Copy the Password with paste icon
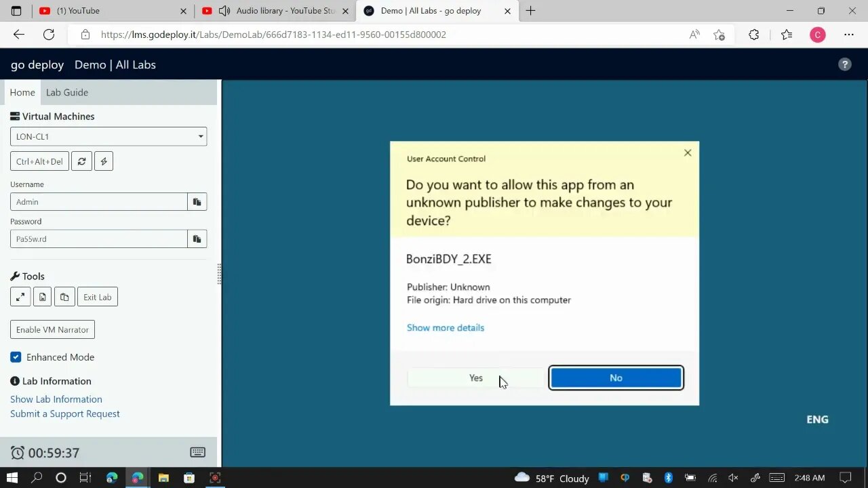Screen dimensions: 868x488 [x=197, y=239]
